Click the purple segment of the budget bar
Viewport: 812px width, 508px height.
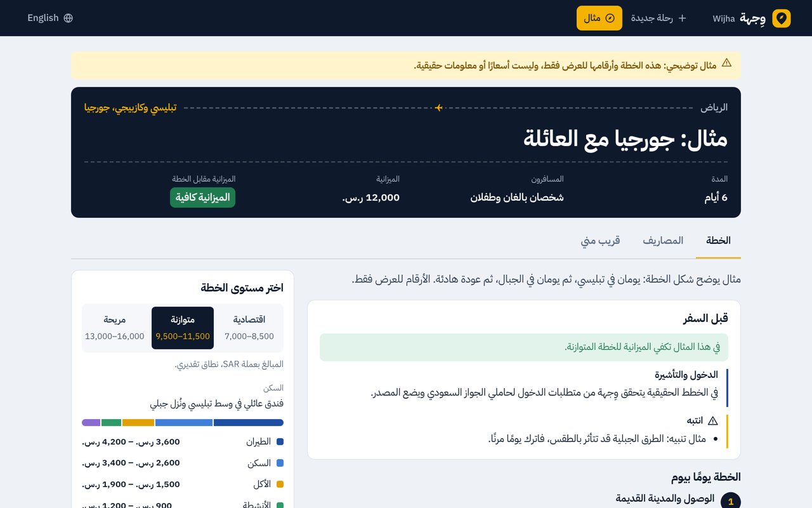(x=91, y=422)
